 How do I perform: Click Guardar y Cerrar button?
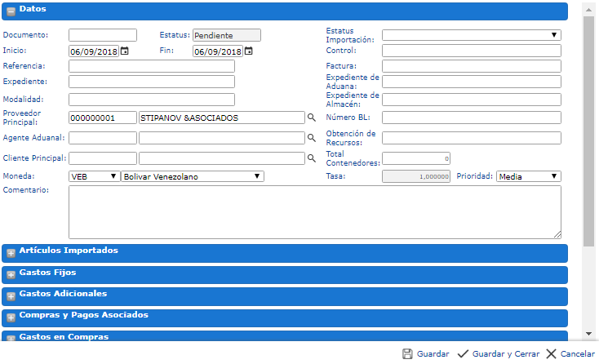point(498,354)
